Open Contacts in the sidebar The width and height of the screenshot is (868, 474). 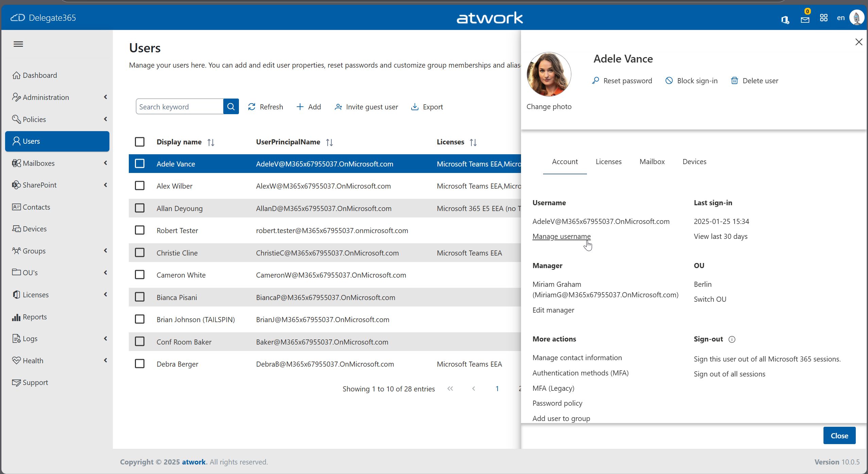coord(57,207)
